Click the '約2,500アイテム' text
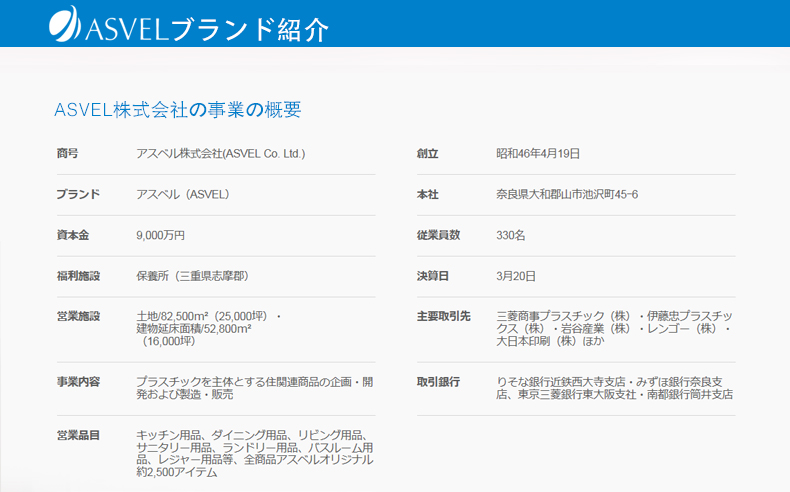The image size is (790, 492). click(177, 472)
